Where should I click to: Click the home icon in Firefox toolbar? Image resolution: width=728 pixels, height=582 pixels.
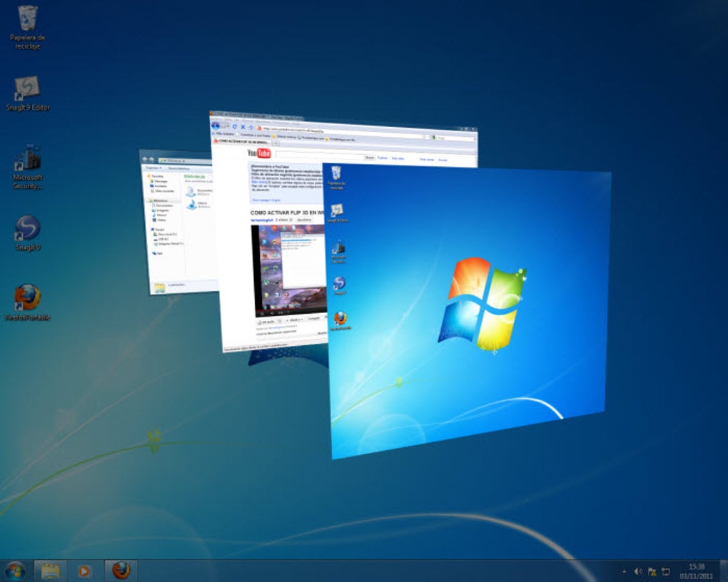[x=251, y=127]
